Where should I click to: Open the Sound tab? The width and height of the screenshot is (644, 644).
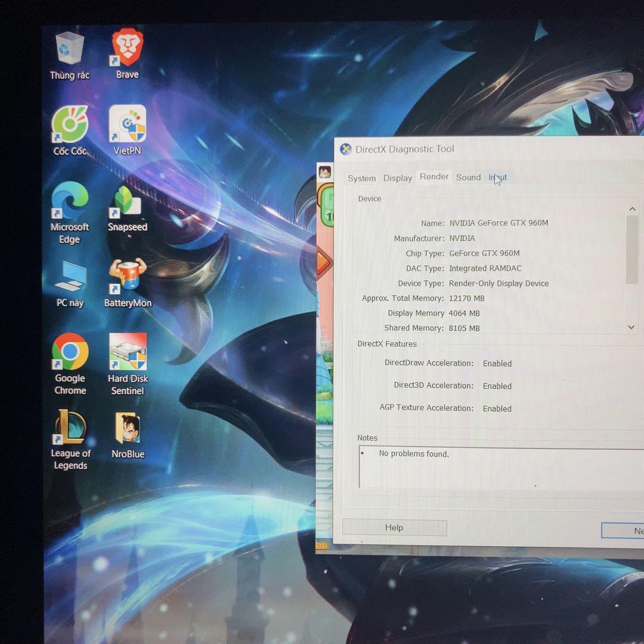click(468, 177)
